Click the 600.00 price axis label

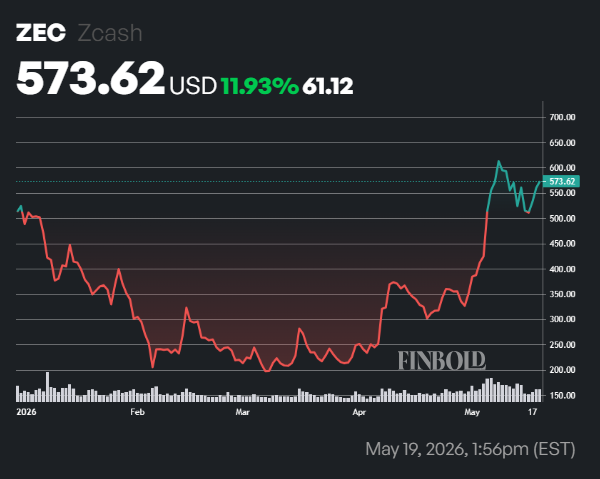coord(562,168)
